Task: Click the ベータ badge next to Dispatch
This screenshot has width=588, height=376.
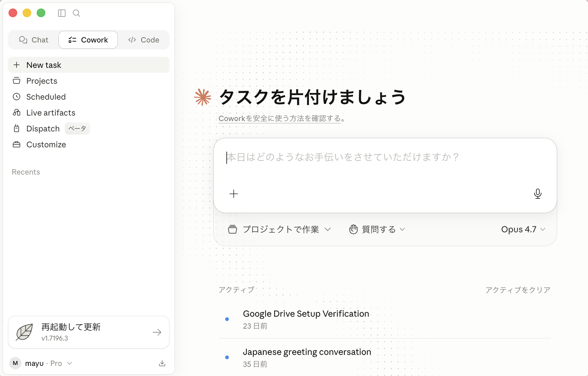Action: tap(77, 128)
